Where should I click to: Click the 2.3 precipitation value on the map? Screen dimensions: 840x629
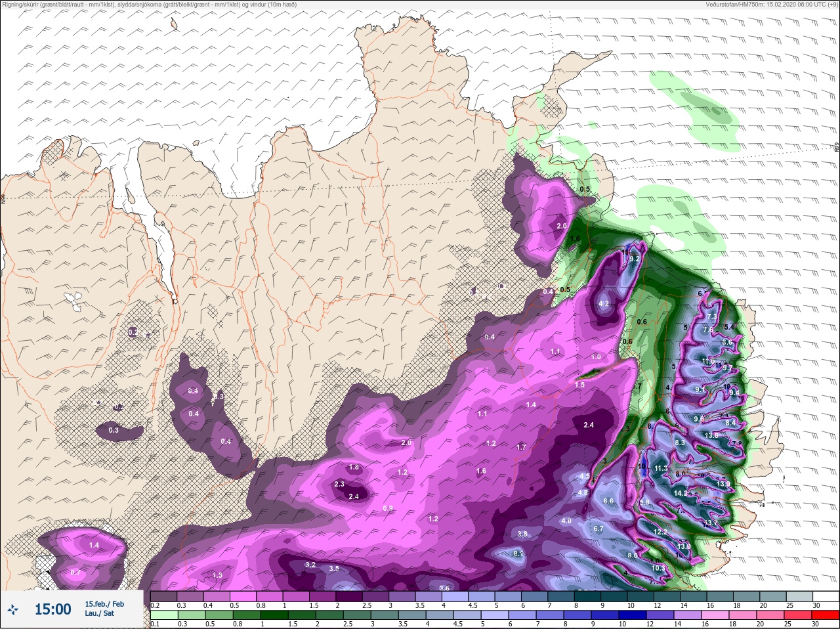[339, 484]
